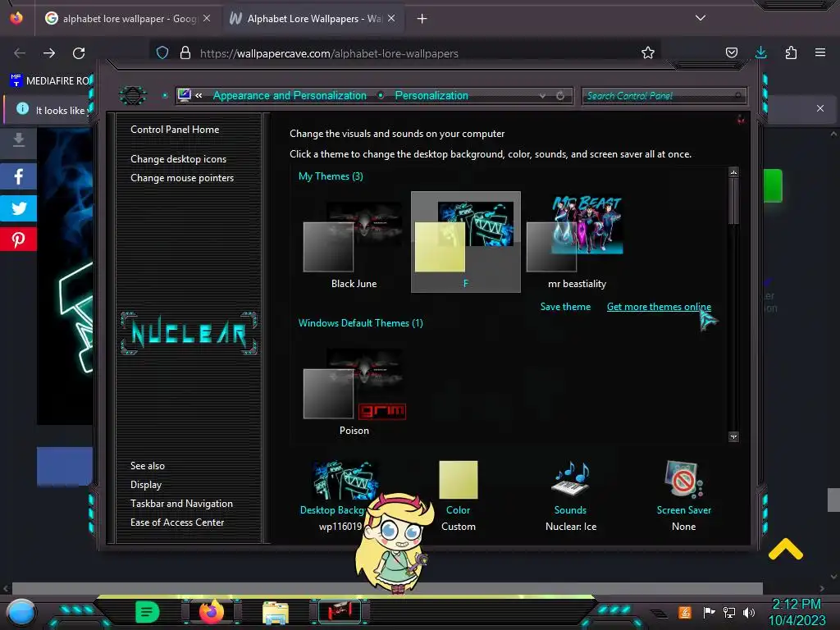The image size is (840, 630).
Task: Go back in Firefox browser
Action: click(20, 53)
